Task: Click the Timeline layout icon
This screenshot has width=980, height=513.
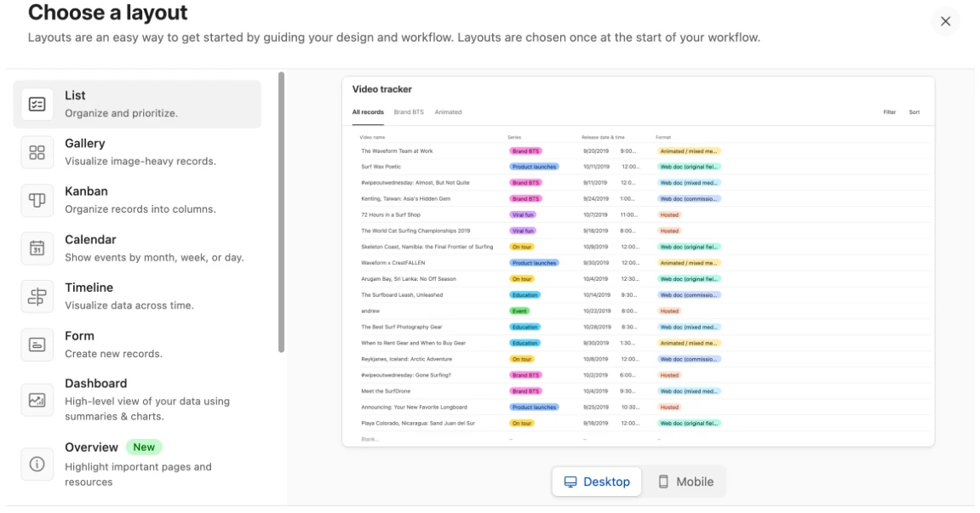Action: 37,296
